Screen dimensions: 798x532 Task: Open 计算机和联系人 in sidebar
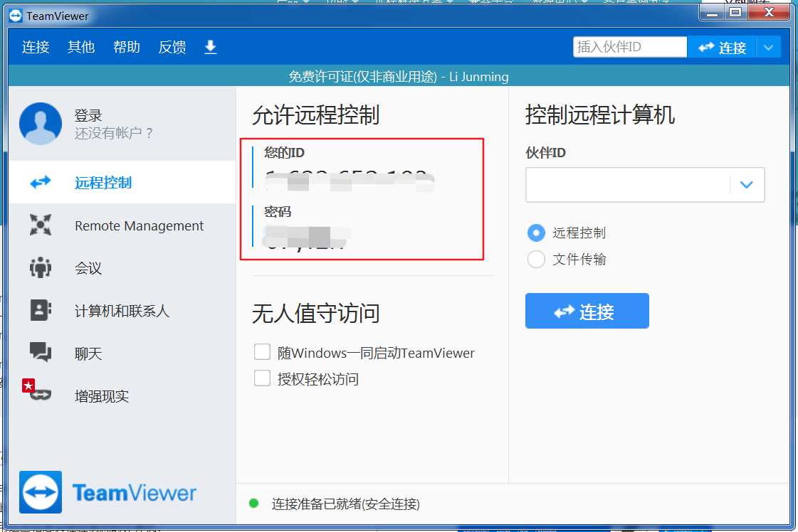(122, 311)
